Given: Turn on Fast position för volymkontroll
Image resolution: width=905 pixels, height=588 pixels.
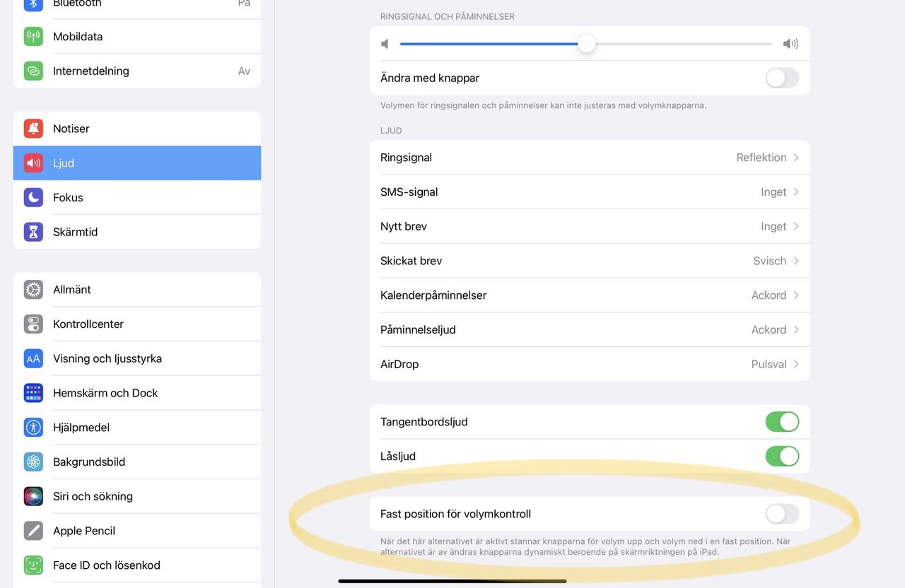Looking at the screenshot, I should tap(781, 514).
